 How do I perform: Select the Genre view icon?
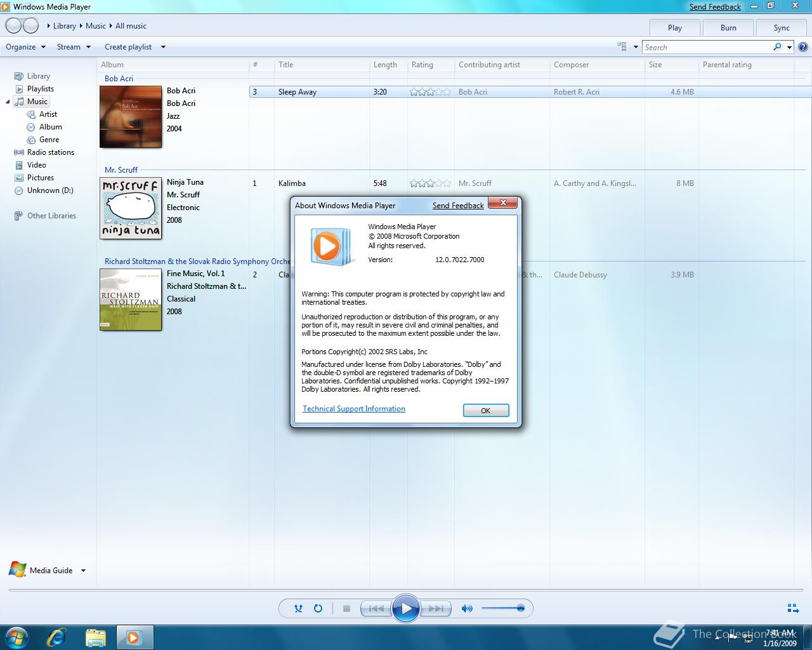click(31, 140)
